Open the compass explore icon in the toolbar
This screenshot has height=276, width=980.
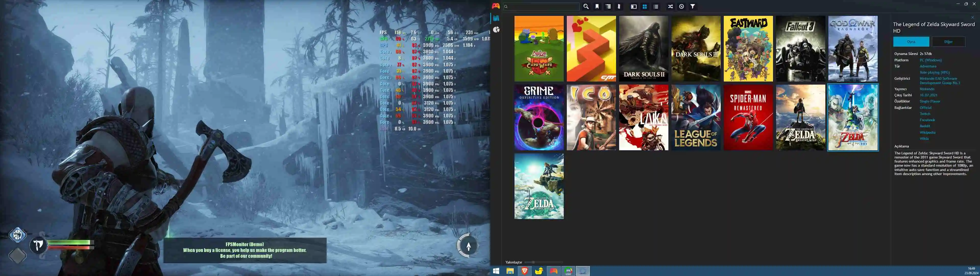[681, 6]
